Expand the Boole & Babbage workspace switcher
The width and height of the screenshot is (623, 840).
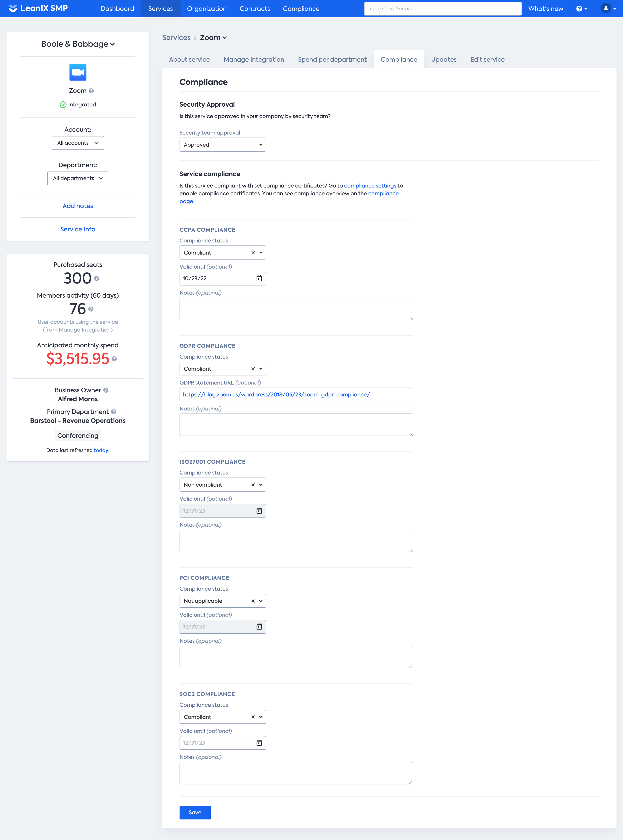78,44
